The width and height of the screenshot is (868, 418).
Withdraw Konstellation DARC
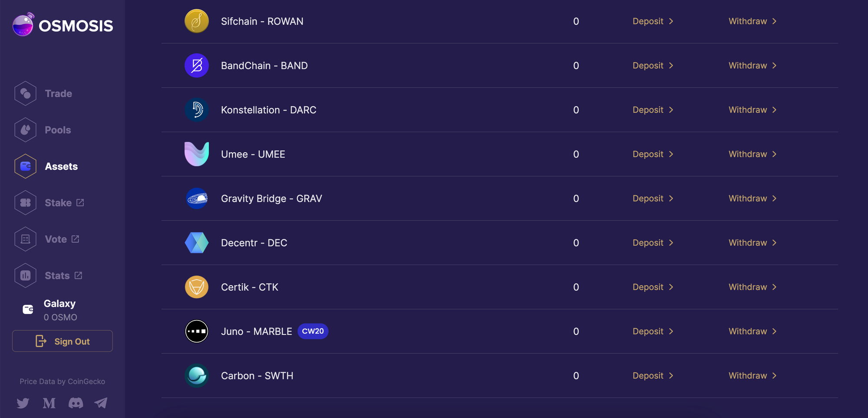coord(753,110)
